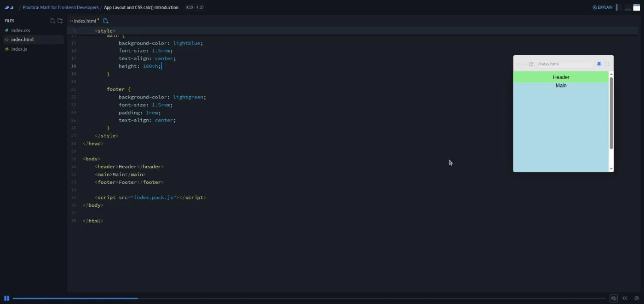Select the browser-window layout icon
Screen dimensions: 644x304
(x=637, y=7)
